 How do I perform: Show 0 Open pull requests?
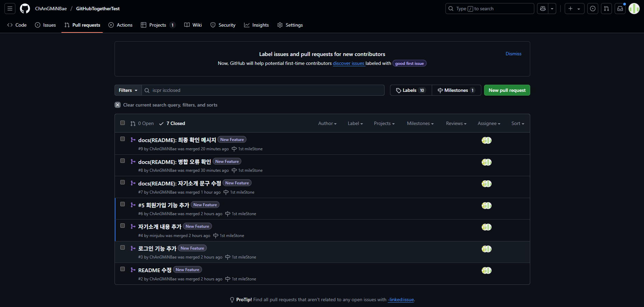[142, 123]
